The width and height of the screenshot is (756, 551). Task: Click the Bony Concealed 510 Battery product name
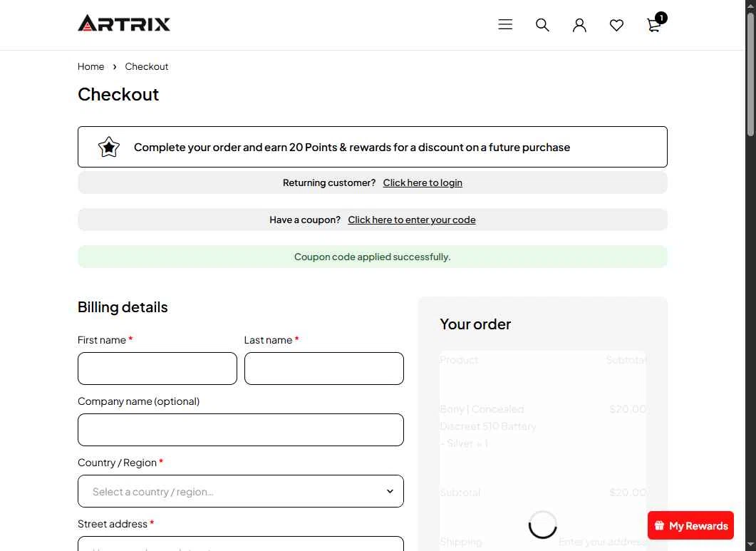pos(488,426)
